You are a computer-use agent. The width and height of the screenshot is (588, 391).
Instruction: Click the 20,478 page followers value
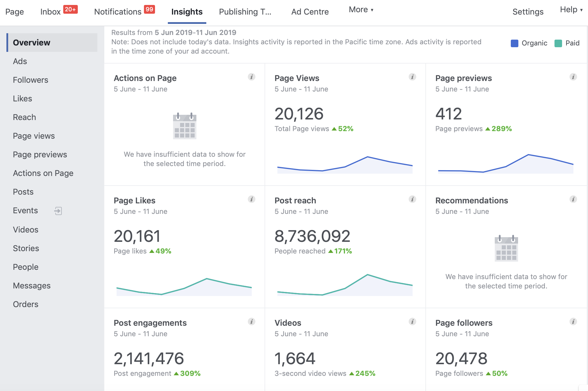click(x=461, y=358)
